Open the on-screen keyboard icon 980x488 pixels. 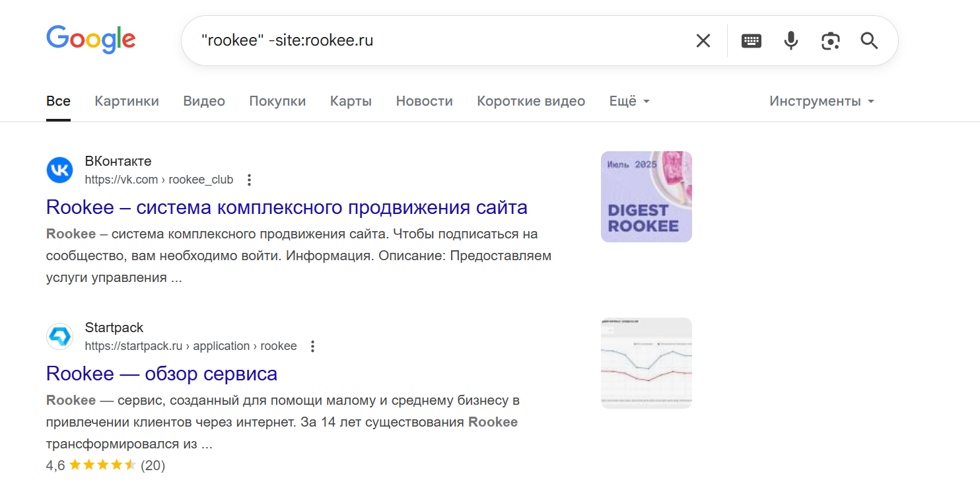tap(752, 40)
